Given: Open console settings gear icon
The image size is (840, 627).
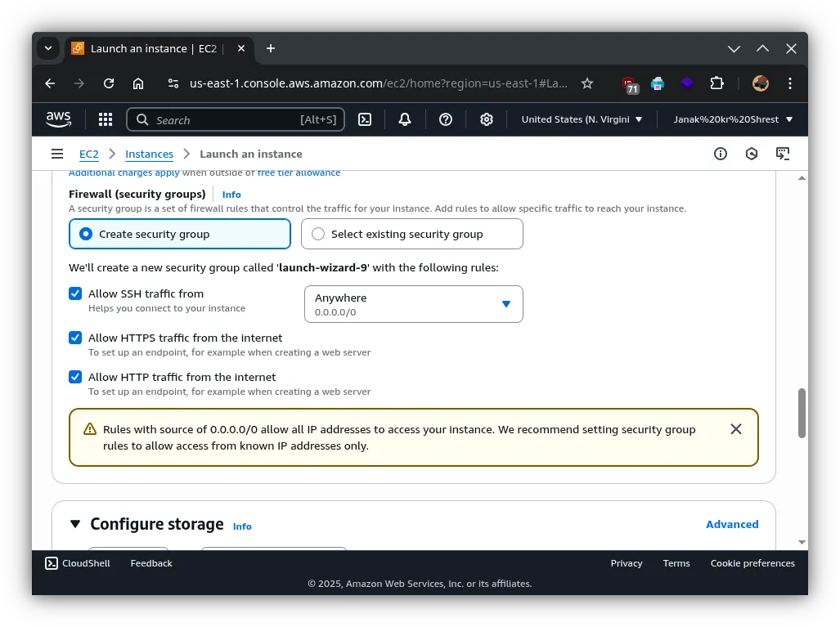Looking at the screenshot, I should tap(487, 119).
